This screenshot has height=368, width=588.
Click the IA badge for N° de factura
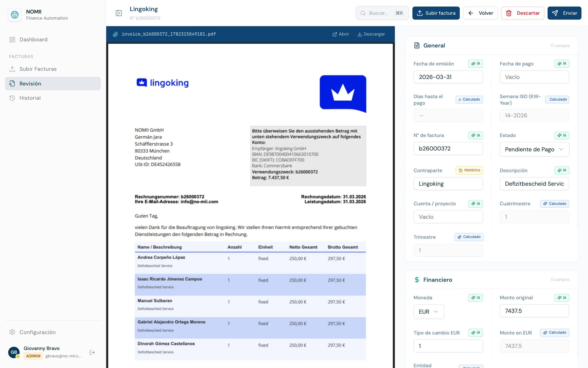[x=476, y=135]
